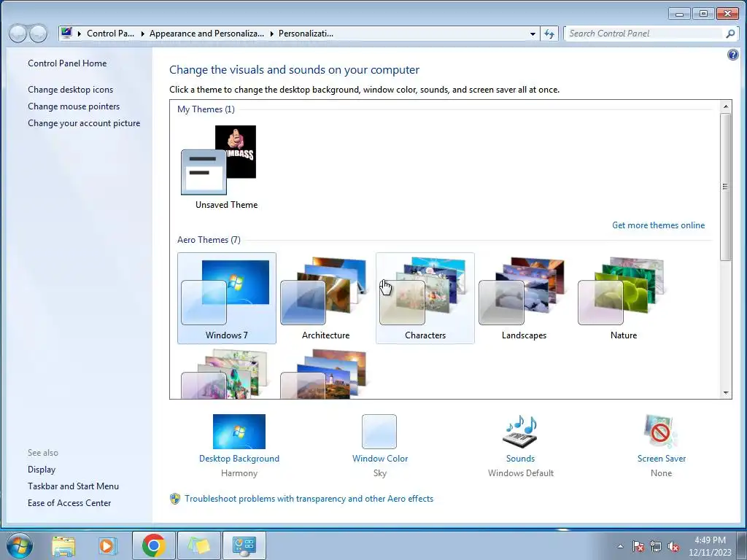Click the Help question mark icon
Image resolution: width=747 pixels, height=560 pixels.
(x=732, y=55)
